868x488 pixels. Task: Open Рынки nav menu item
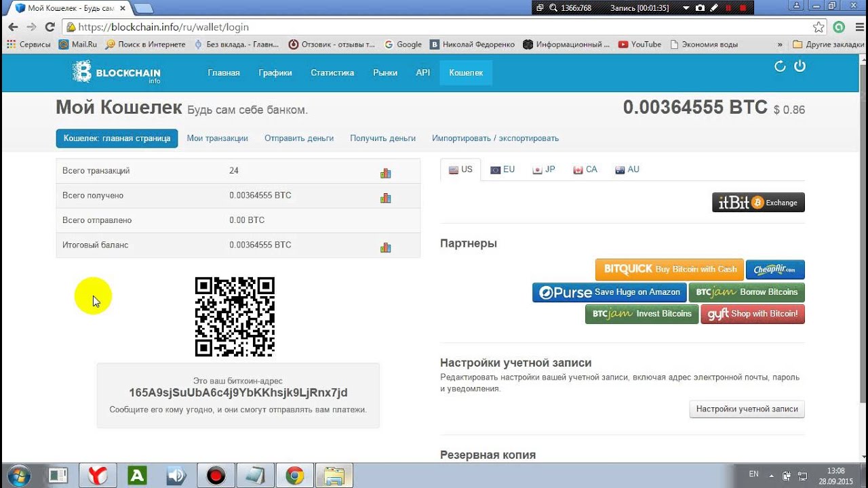click(x=385, y=73)
